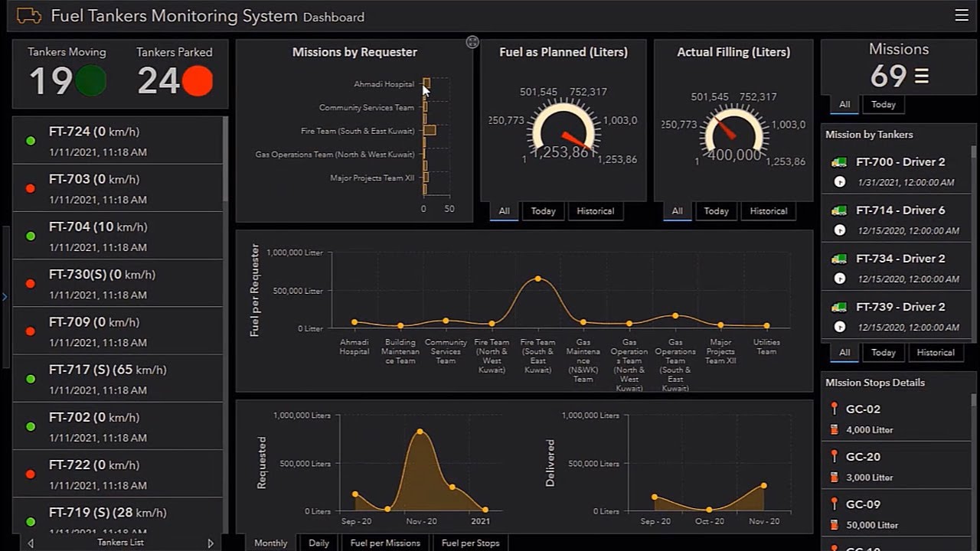Switch to the Fuel per Stops tab
Image resolution: width=980 pixels, height=551 pixels.
(x=471, y=543)
